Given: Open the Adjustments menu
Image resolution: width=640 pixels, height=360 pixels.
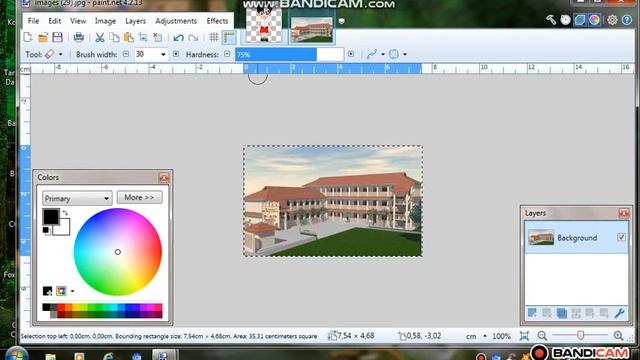Looking at the screenshot, I should click(176, 21).
